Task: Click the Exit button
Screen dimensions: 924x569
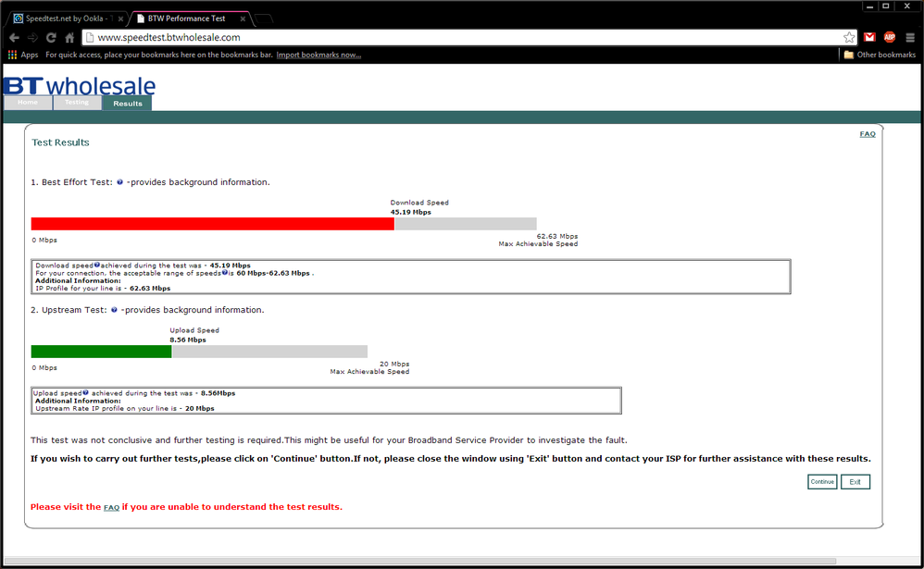Action: click(x=855, y=482)
